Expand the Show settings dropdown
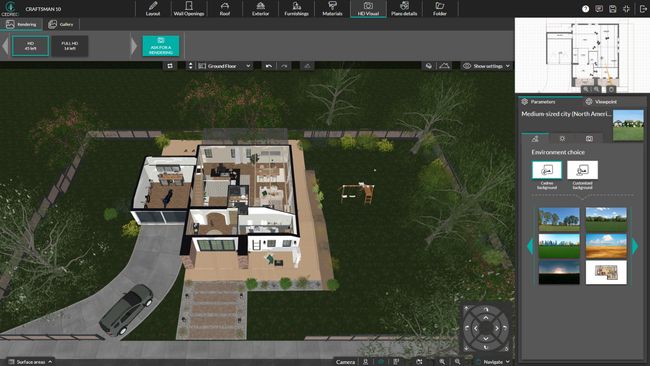Viewport: 650px width, 366px height. coord(486,66)
